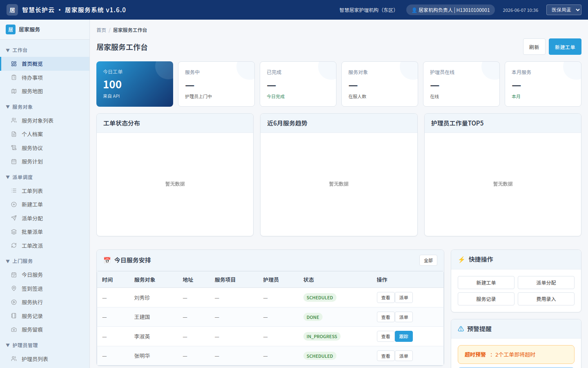
Task: Click the 签到签退 location pin icon
Action: click(x=14, y=289)
